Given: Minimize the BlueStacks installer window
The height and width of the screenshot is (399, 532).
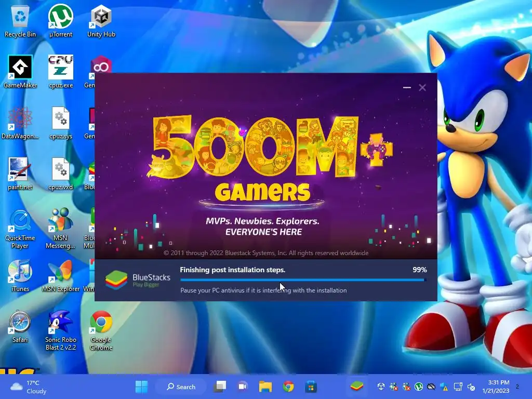Looking at the screenshot, I should point(407,87).
